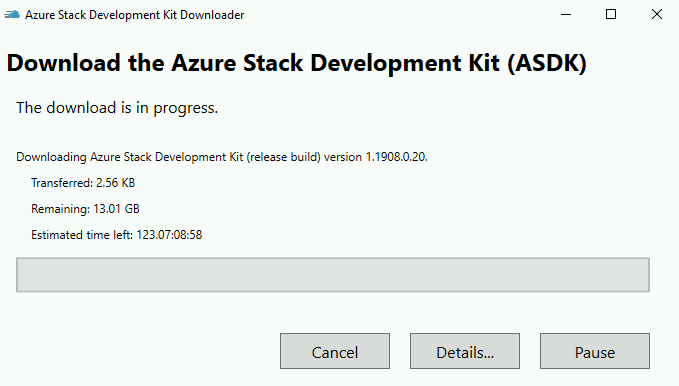Click the download progress bar
The width and height of the screenshot is (679, 386).
click(333, 275)
